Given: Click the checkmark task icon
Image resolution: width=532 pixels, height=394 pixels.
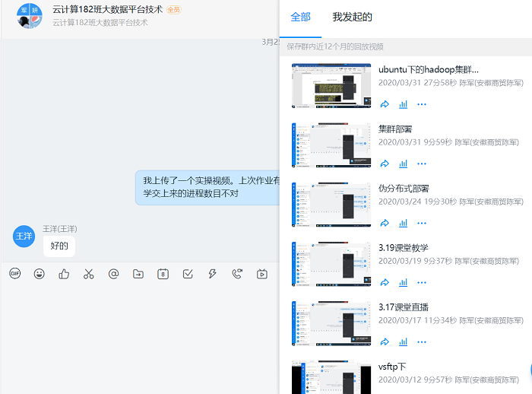Looking at the screenshot, I should click(188, 274).
